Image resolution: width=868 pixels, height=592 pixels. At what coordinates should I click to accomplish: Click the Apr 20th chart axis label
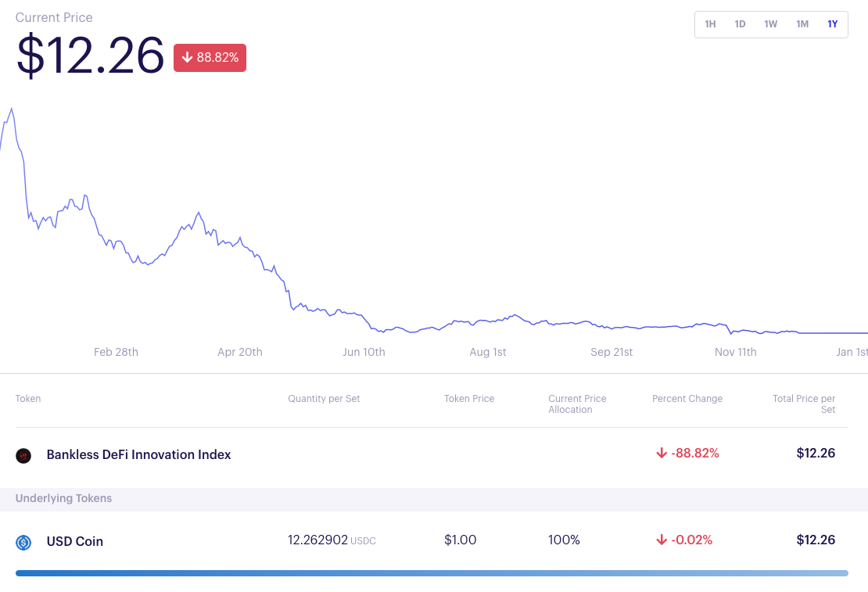240,352
